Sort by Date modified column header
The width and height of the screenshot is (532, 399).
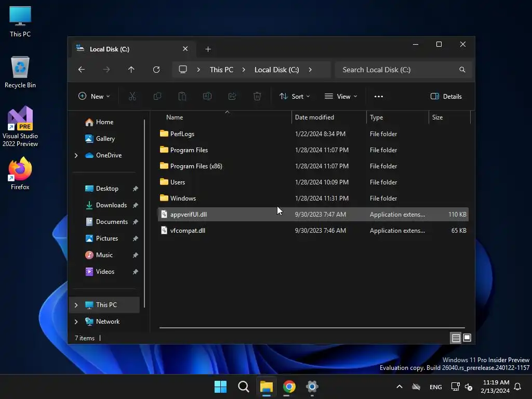click(x=329, y=117)
